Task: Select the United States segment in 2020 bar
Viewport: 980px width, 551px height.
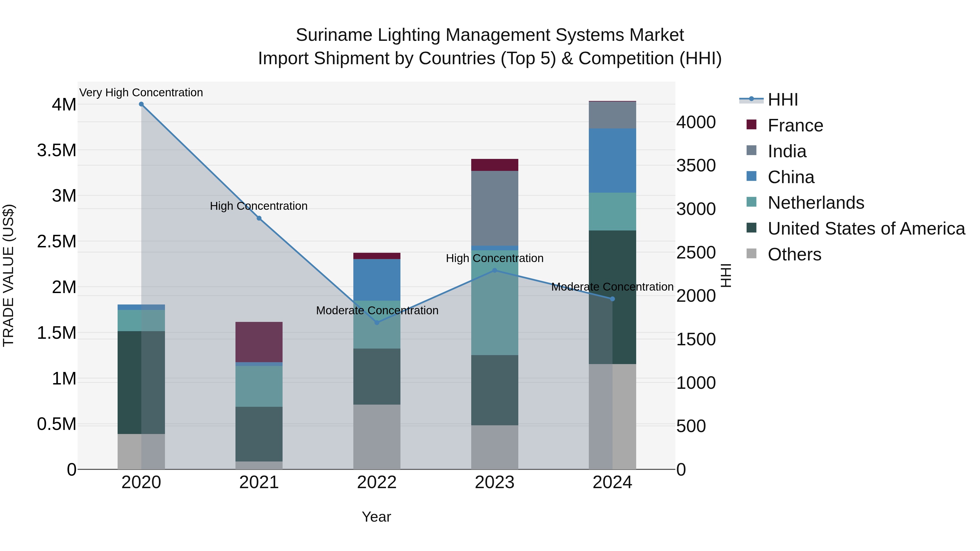Action: (x=141, y=383)
